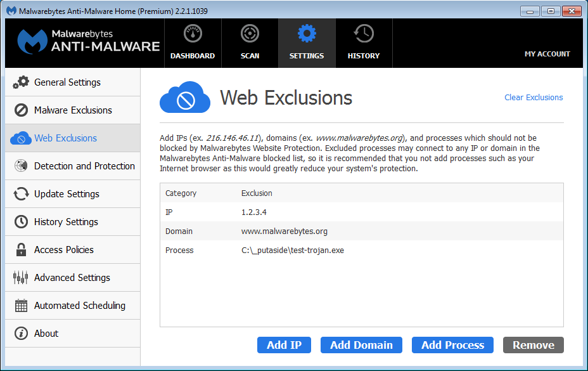Click the Process category cell

(179, 250)
